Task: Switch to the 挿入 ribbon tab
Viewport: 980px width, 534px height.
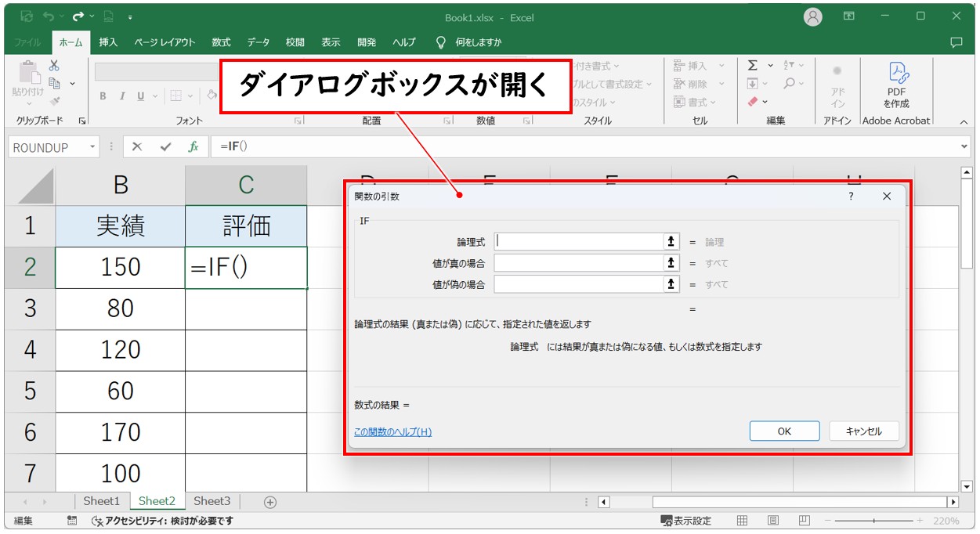Action: 108,42
